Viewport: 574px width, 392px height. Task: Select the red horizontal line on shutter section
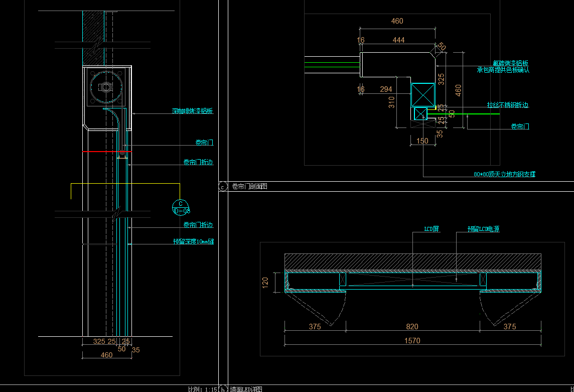(x=107, y=152)
